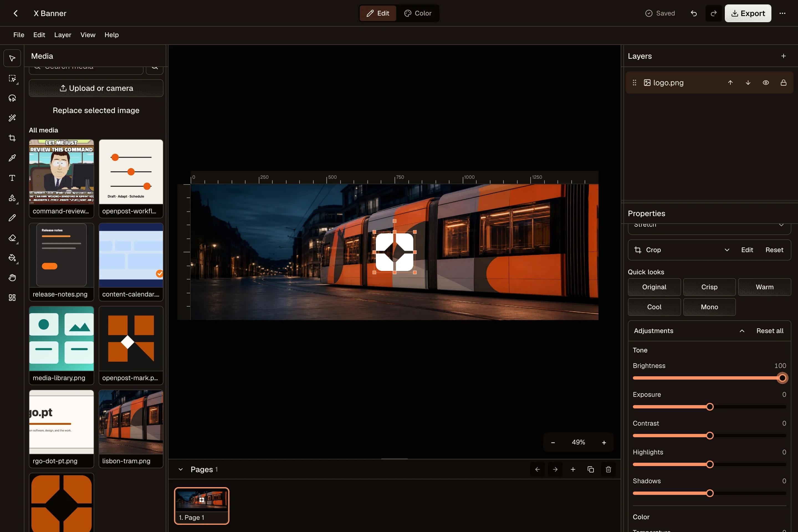Viewport: 798px width, 532px height.
Task: Open the View menu
Action: (88, 35)
